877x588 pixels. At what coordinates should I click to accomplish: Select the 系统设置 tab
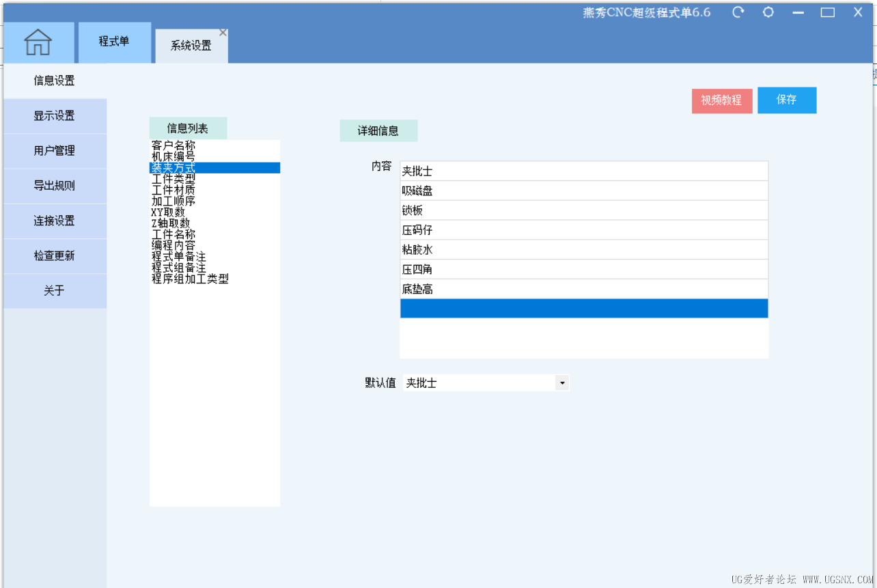point(191,48)
